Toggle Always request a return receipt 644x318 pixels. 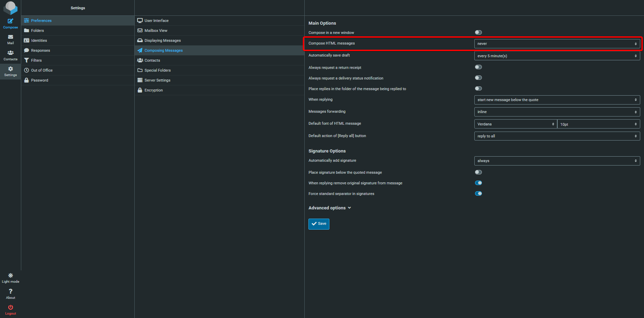click(478, 67)
